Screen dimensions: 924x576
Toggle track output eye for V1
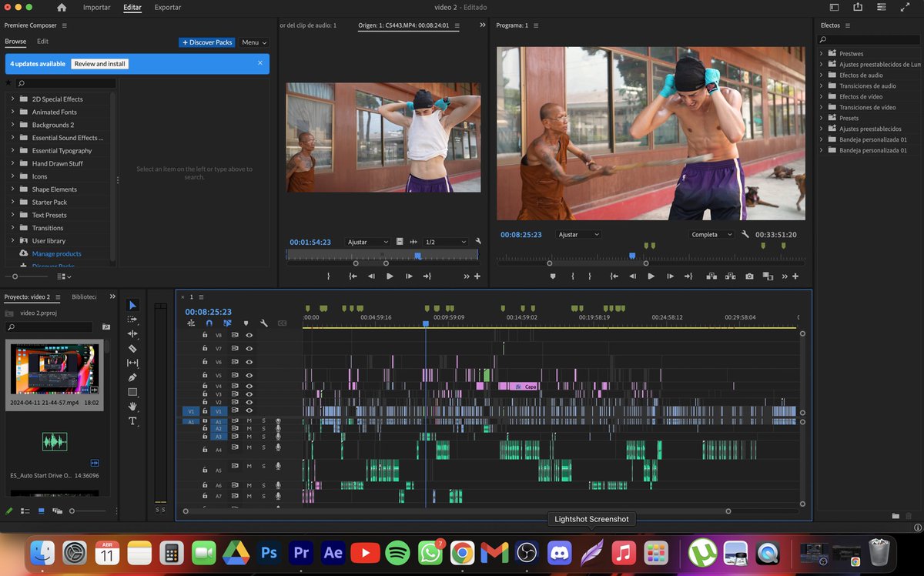click(x=249, y=411)
